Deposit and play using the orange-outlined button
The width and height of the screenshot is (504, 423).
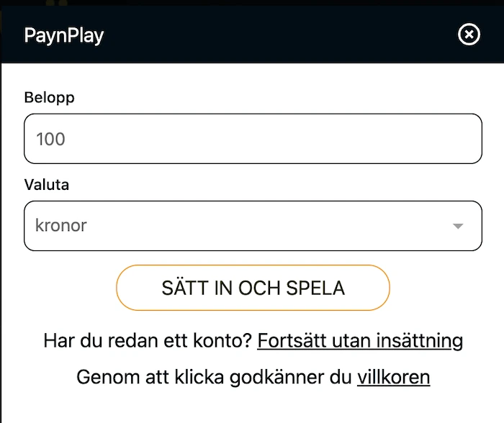[253, 288]
